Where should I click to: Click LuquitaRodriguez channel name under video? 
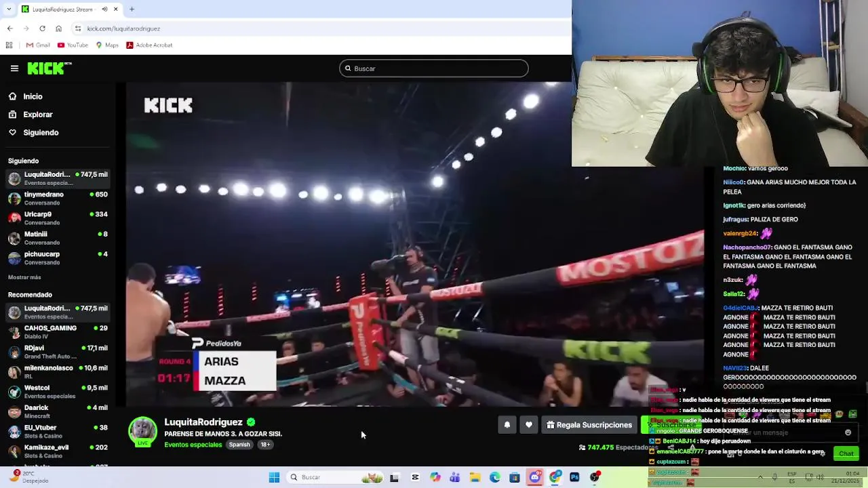203,422
